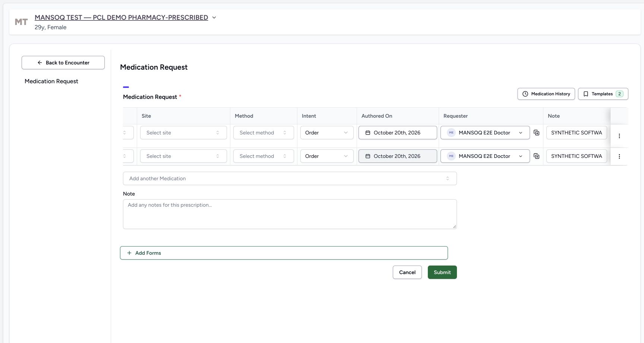
Task: Change Intent dropdown in second row
Action: (x=327, y=156)
